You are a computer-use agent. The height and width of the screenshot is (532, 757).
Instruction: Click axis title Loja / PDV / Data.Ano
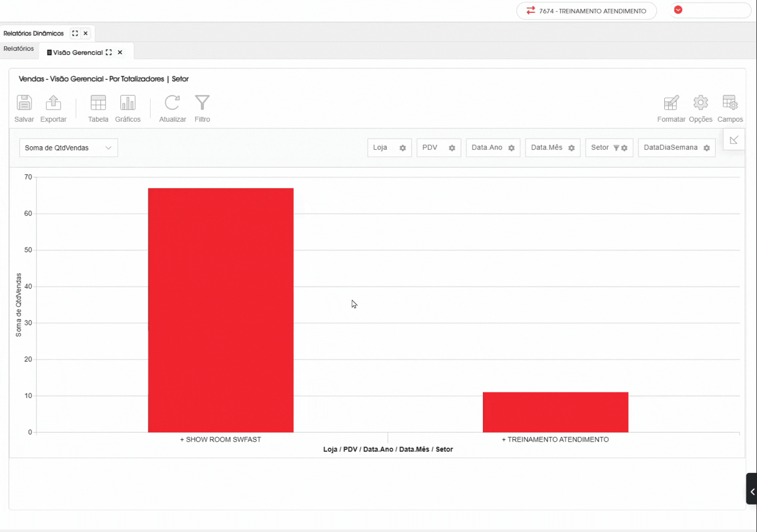(x=388, y=449)
